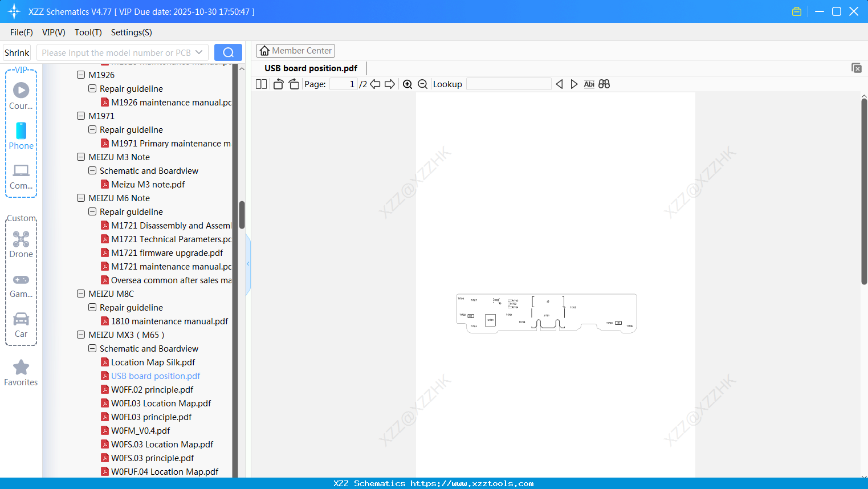Collapse Schematic and Boardview under MEIZU MX3
Viewport: 868px width, 489px height.
(x=92, y=348)
